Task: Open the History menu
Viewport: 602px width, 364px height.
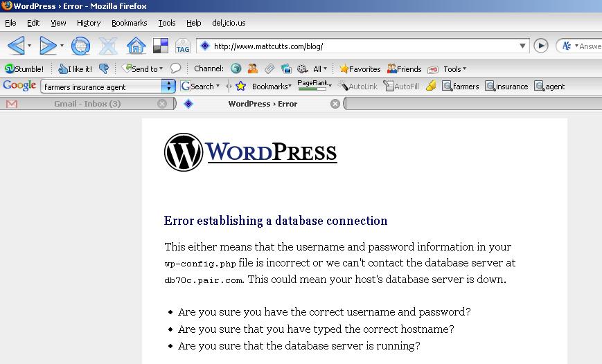Action: 89,23
